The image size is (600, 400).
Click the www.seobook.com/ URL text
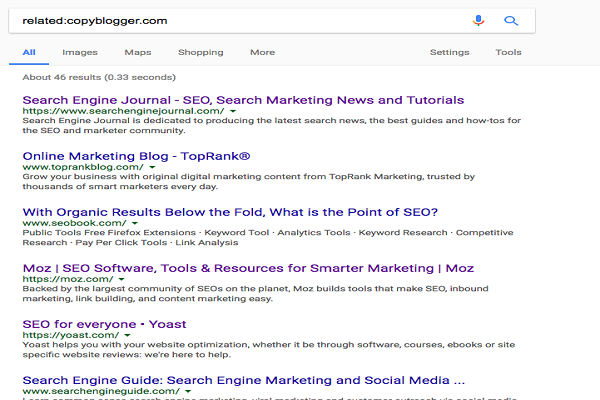(74, 223)
